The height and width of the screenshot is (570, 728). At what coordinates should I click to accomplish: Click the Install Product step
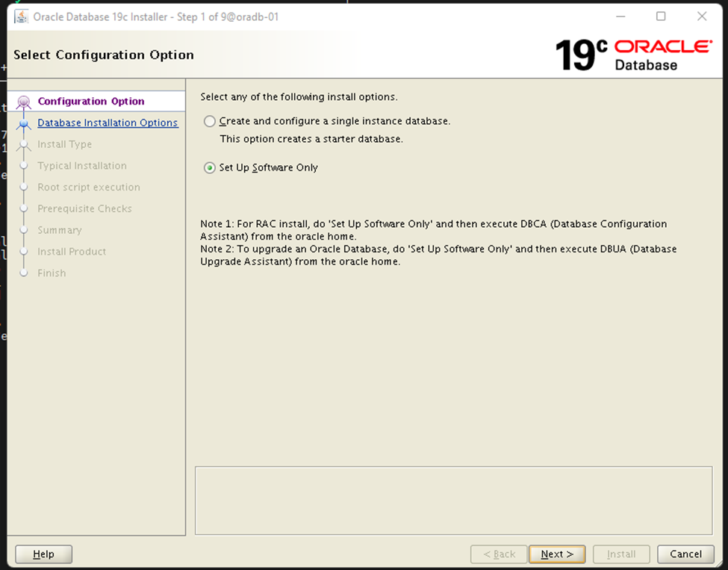click(x=72, y=251)
